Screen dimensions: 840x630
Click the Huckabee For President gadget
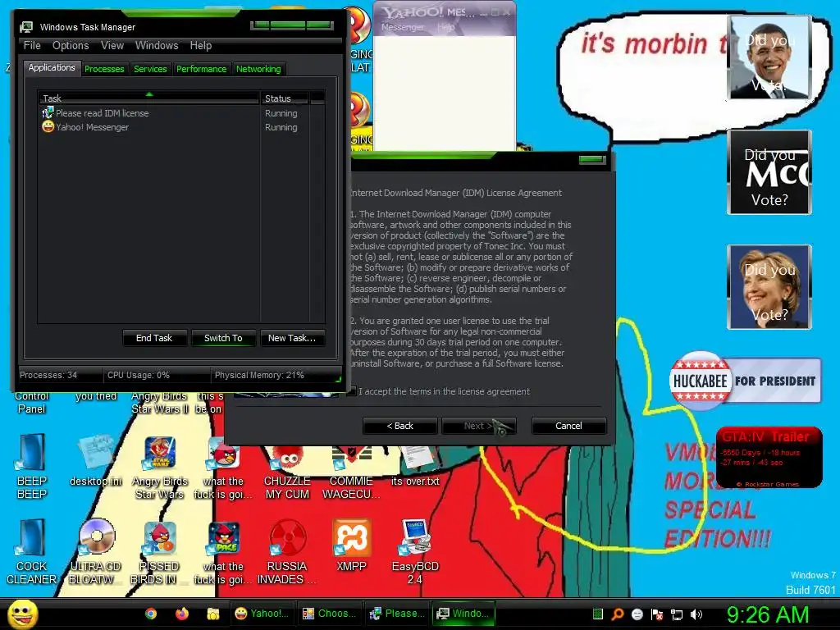[x=745, y=381]
